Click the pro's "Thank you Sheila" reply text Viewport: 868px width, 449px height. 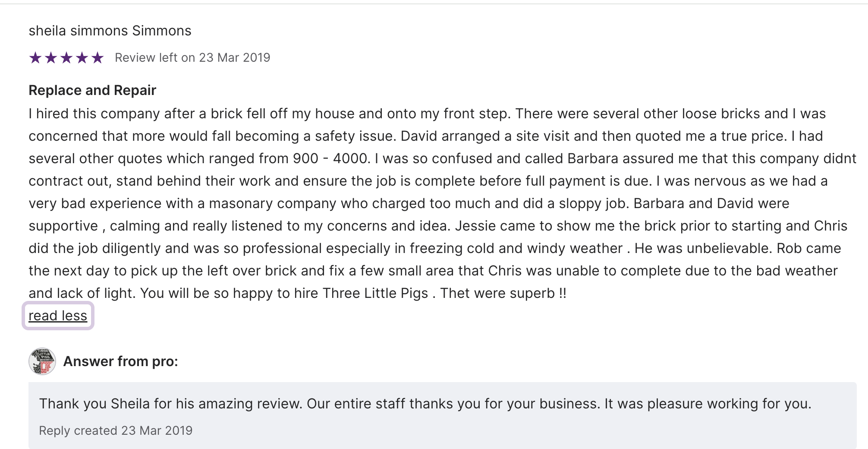[x=425, y=404]
